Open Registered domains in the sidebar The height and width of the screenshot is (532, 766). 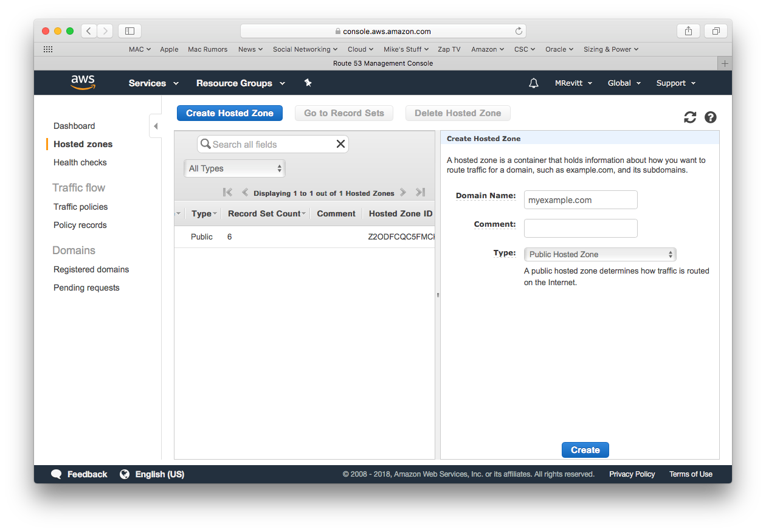coord(91,269)
